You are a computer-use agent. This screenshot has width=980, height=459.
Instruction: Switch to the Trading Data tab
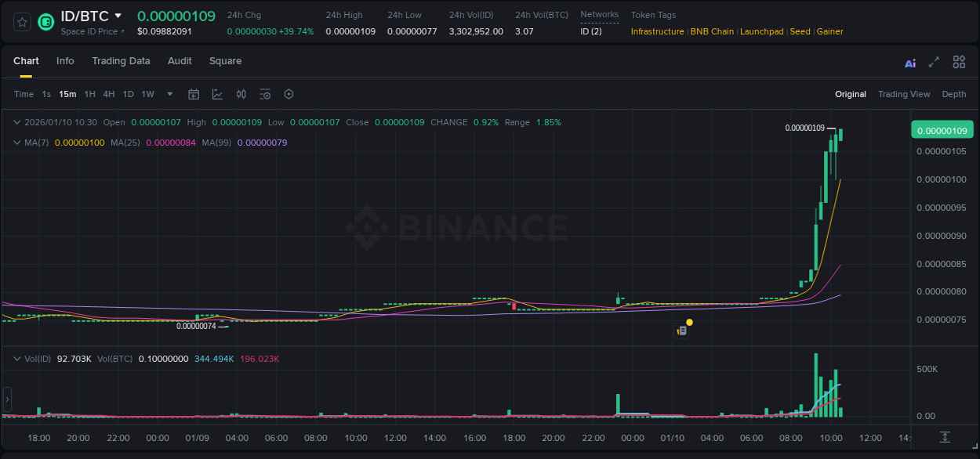121,61
